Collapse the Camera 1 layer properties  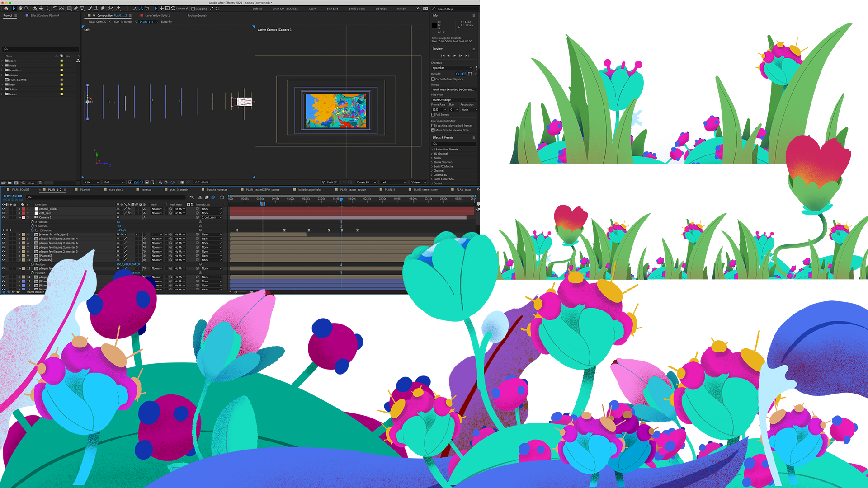[x=19, y=217]
